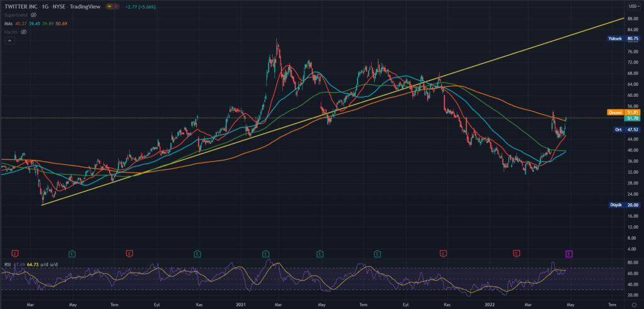Screen dimensions: 644x309
Task: Click the red earnings marker above Kas 2021
Action: tap(443, 254)
